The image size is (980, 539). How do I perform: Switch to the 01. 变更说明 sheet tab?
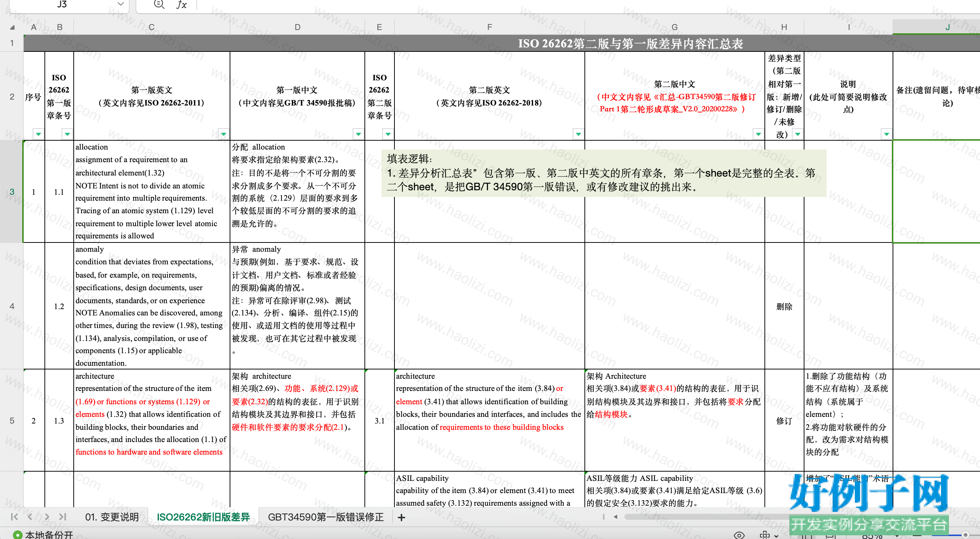pyautogui.click(x=112, y=517)
